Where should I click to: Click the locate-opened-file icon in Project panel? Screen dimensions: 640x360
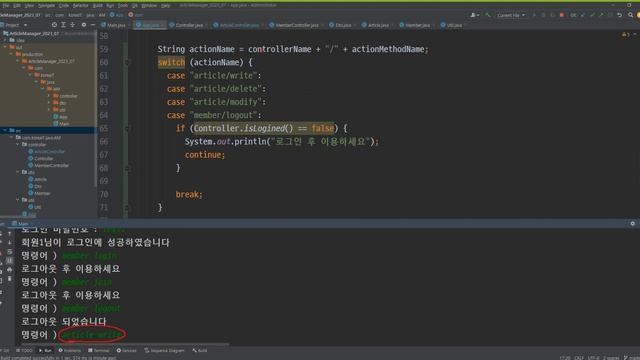coord(54,25)
